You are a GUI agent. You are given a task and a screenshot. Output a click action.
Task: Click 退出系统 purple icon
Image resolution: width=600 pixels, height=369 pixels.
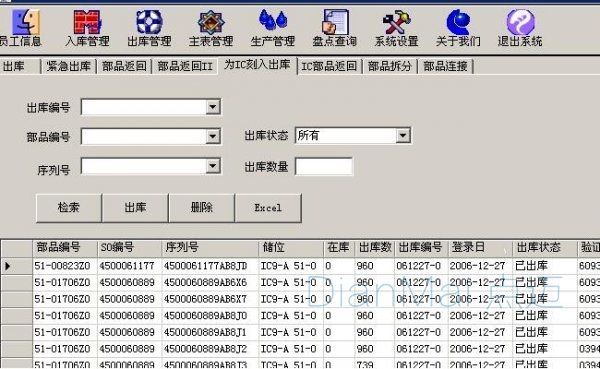520,22
